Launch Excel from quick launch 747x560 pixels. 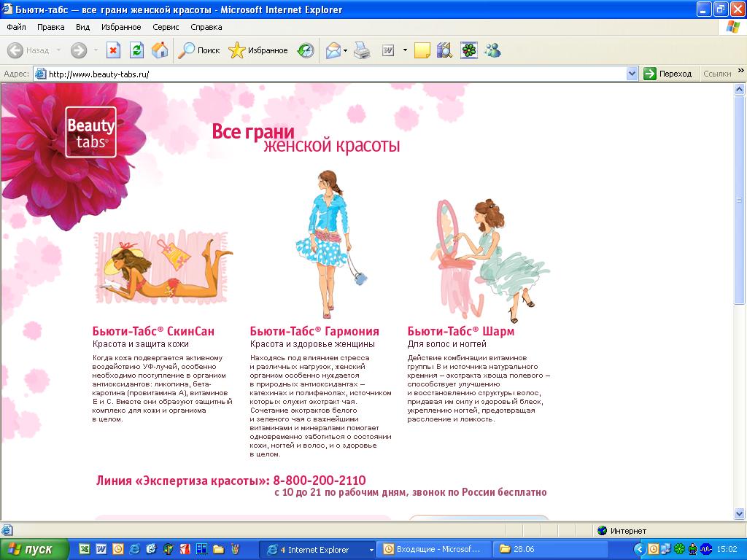(84, 549)
